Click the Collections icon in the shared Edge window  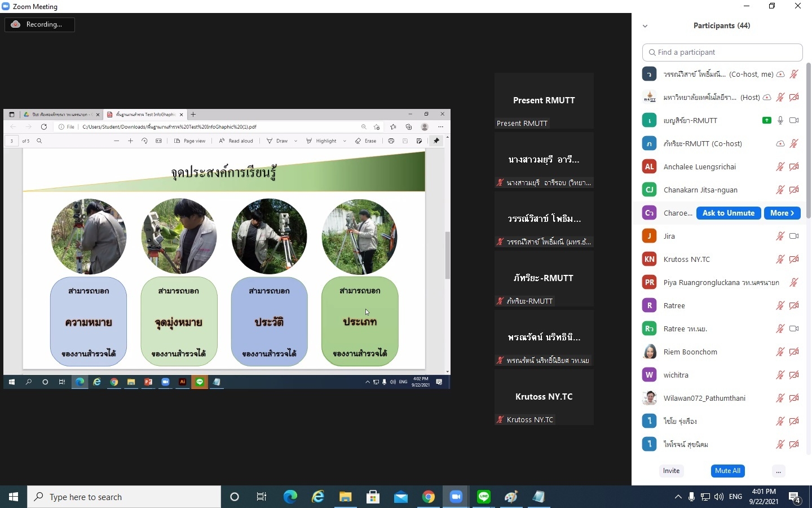[409, 127]
